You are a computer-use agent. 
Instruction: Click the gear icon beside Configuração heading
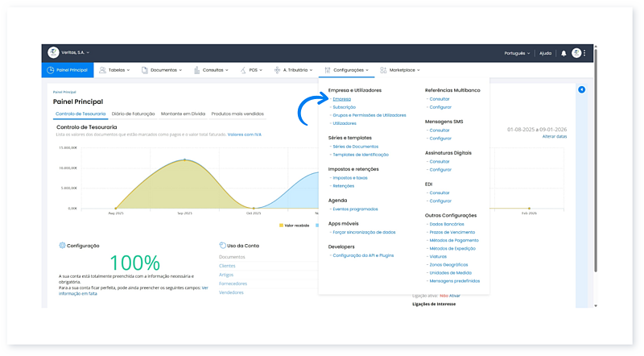coord(62,245)
